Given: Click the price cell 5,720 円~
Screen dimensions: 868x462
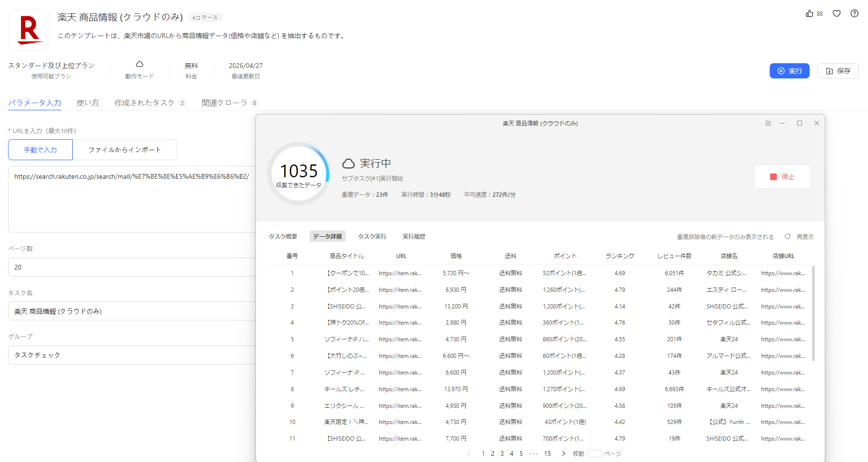Looking at the screenshot, I should click(456, 273).
